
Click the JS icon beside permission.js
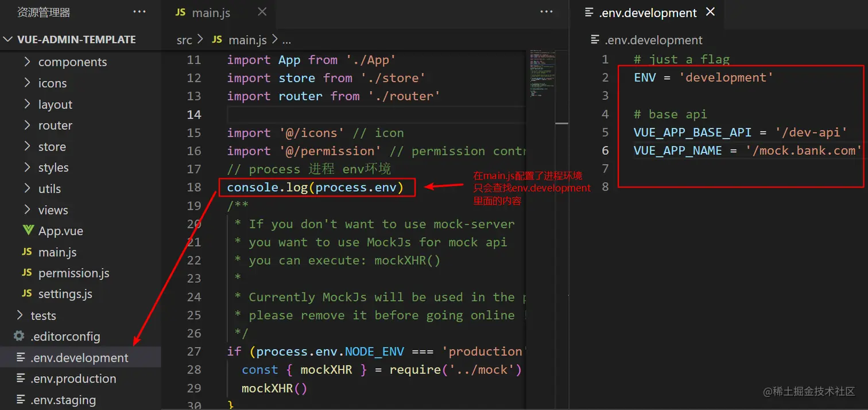point(27,273)
